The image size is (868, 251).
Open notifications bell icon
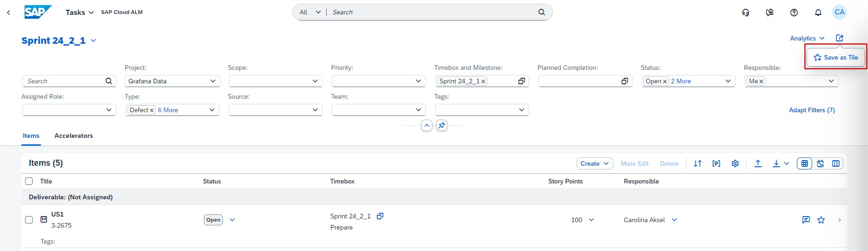coord(818,13)
